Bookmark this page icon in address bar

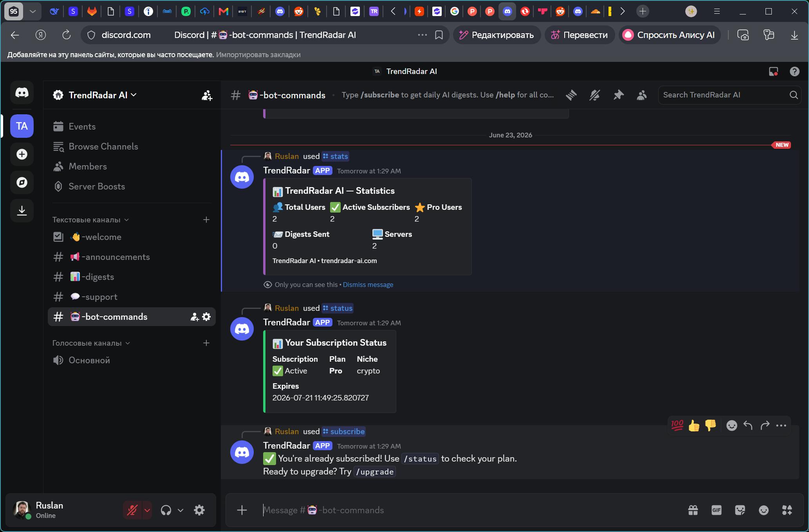point(439,35)
